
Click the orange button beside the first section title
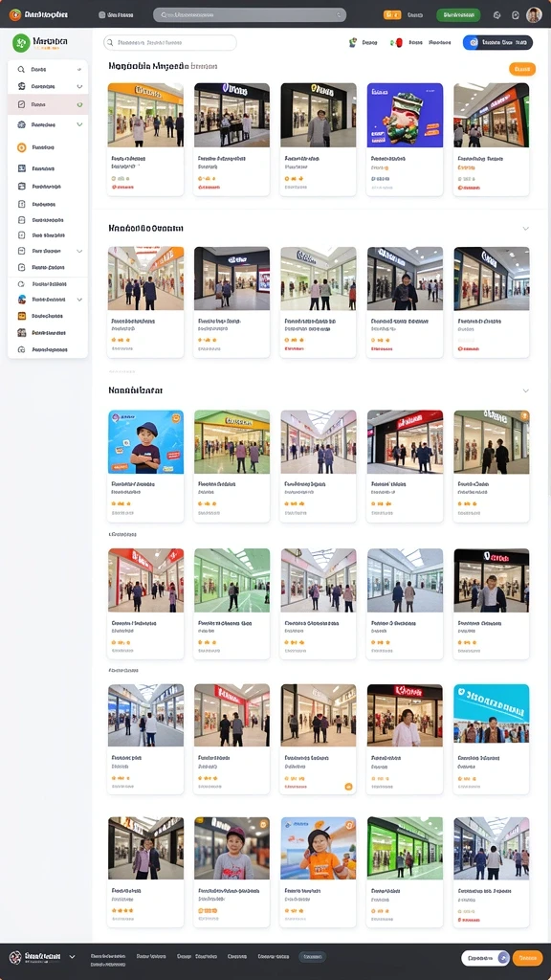(x=522, y=69)
